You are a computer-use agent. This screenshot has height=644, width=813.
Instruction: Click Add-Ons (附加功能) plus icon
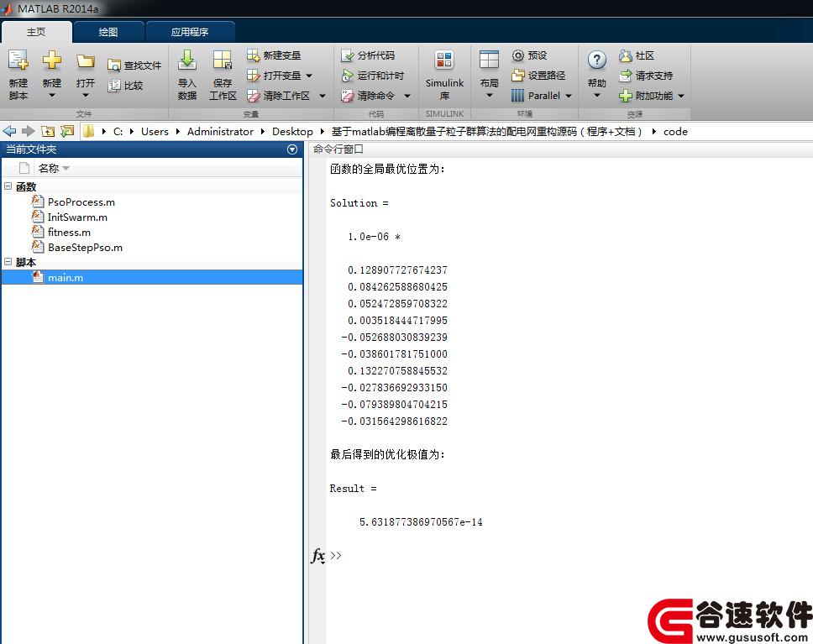[626, 96]
